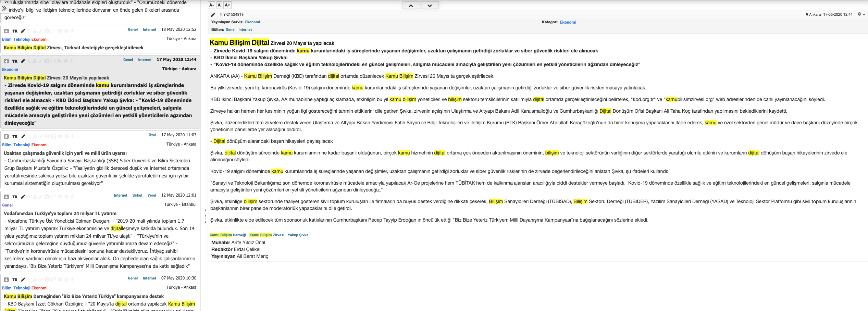This screenshot has width=868, height=311.
Task: Increase the text size with A+
Action: pos(227,5)
